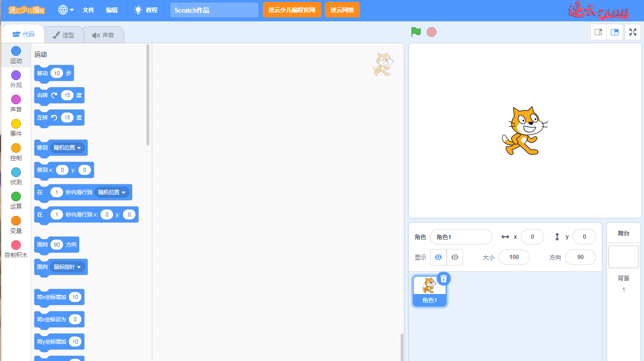Image resolution: width=644 pixels, height=361 pixels.
Task: Switch to large stage layout
Action: pyautogui.click(x=615, y=32)
